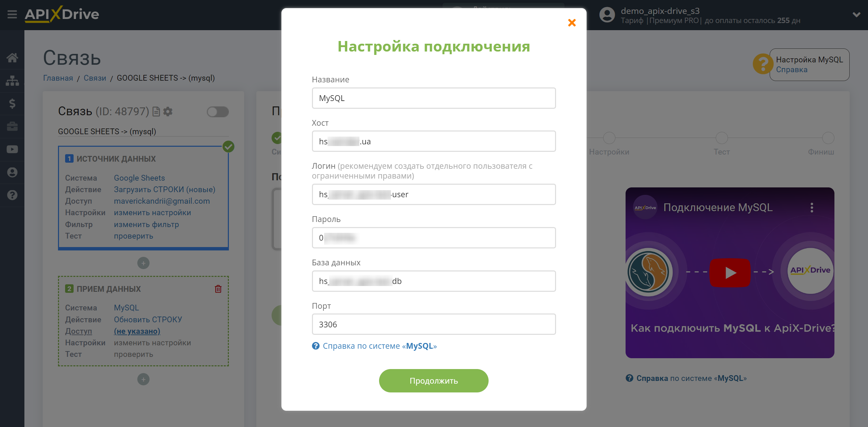The image size is (868, 427).
Task: Open MySQL system link in receiver block
Action: (126, 308)
